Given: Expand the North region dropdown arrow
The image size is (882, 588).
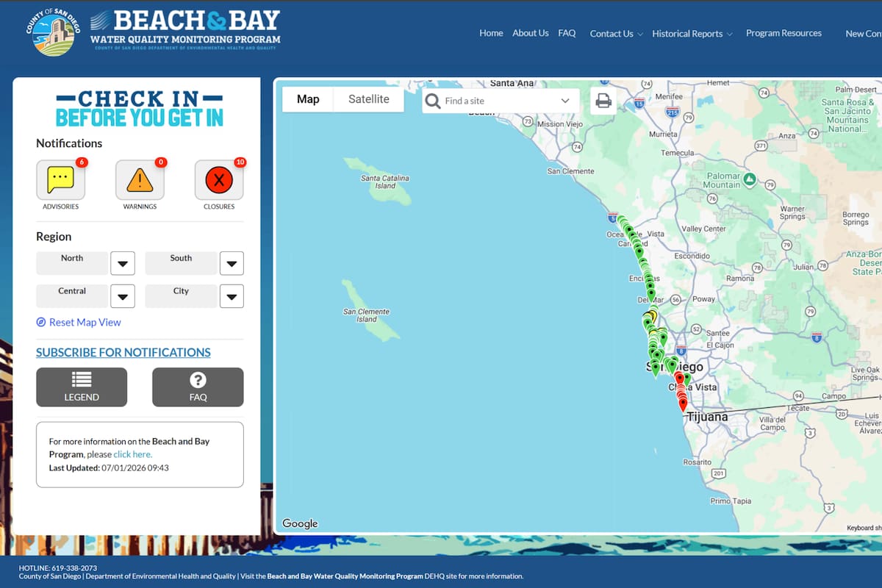Looking at the screenshot, I should (x=123, y=263).
